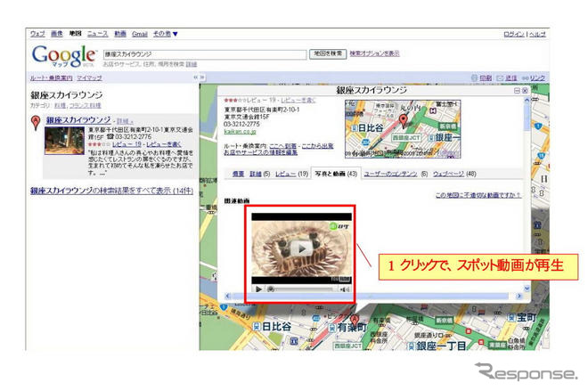The width and height of the screenshot is (588, 391).
Task: Click up arrow on info window vertical scrollbar
Action: click(x=527, y=100)
